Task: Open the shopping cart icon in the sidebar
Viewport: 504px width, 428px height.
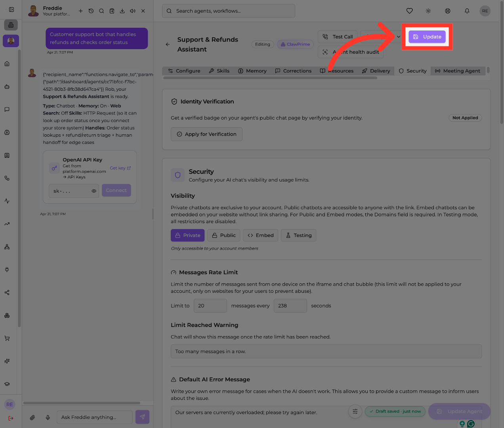Action: tap(7, 338)
